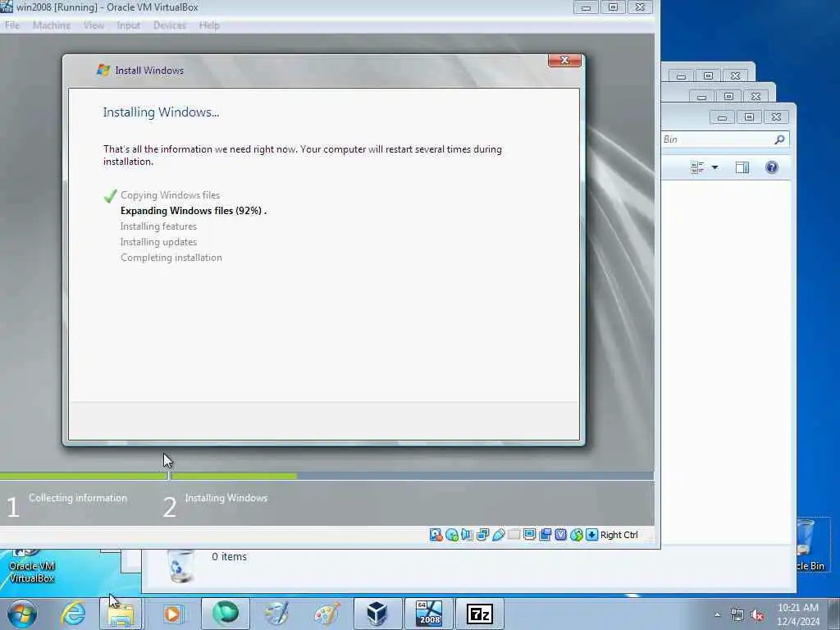Viewport: 840px width, 630px height.
Task: Minimize the frontmost Explorer Recycle Bin window
Action: click(722, 116)
